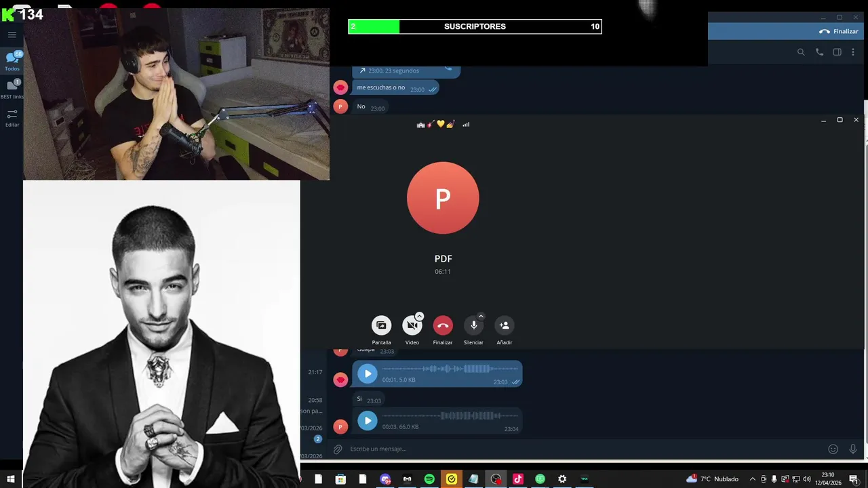Expand video options arrow above Video button
The height and width of the screenshot is (488, 868).
[419, 317]
